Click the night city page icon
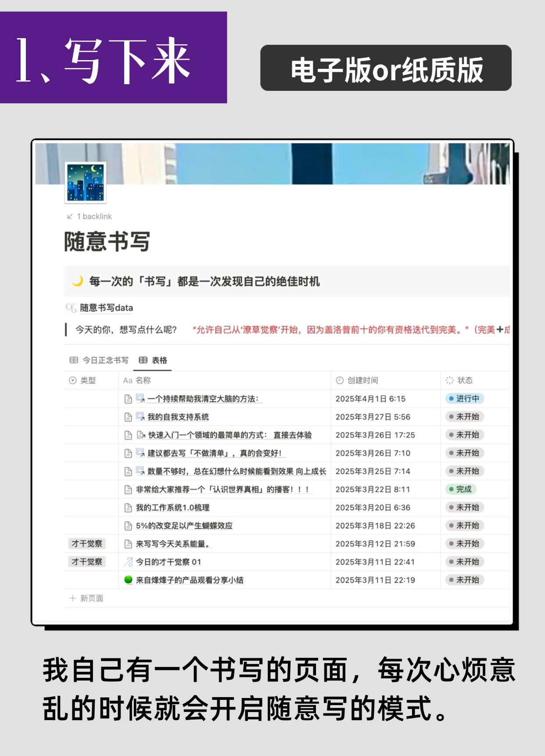 point(86,182)
